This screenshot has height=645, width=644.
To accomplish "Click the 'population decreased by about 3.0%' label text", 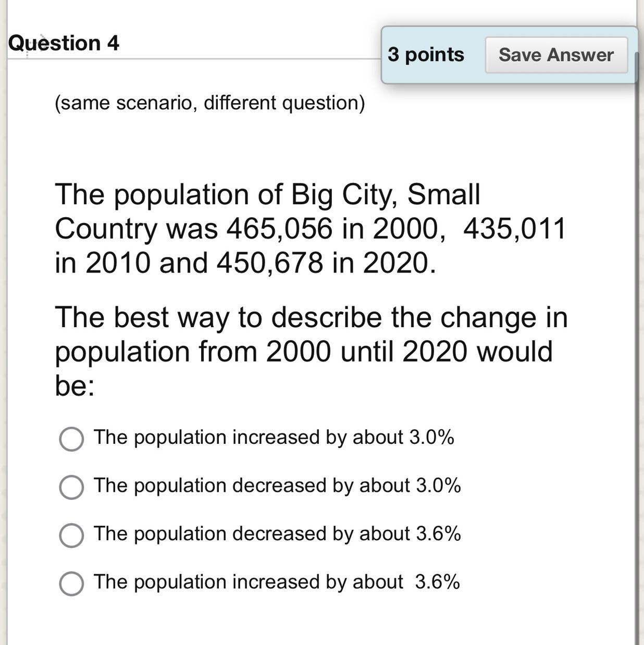I will point(277,486).
